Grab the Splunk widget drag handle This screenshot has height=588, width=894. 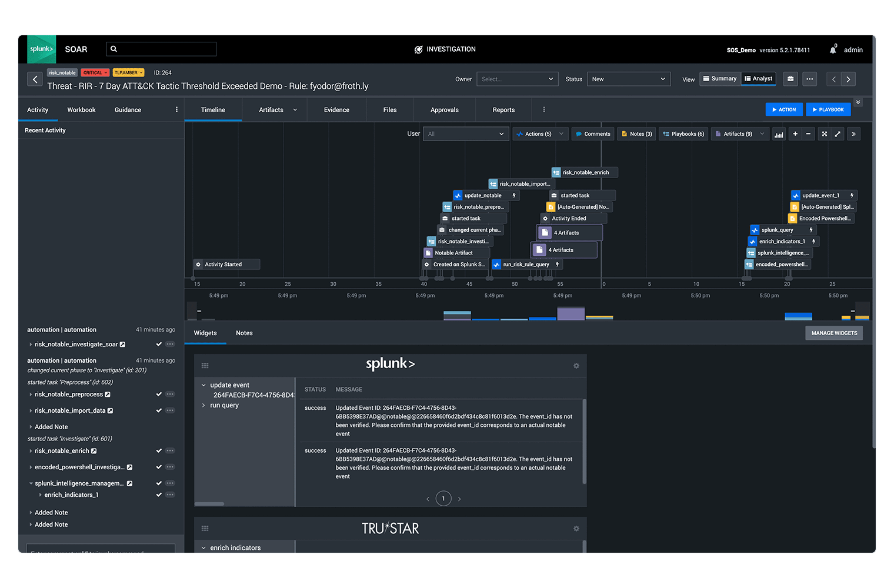coord(205,366)
